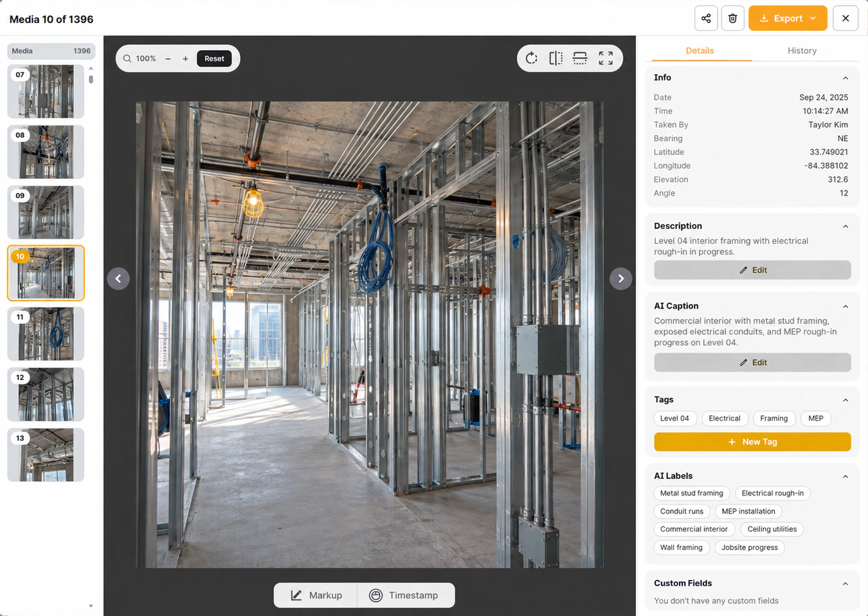
Task: Click the Framing tag chip
Action: click(773, 419)
